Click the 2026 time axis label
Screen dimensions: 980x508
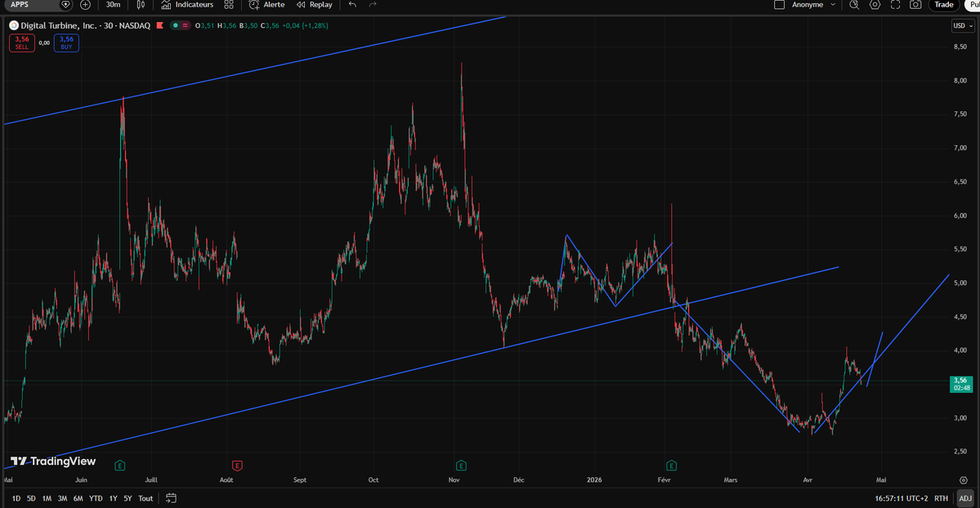click(x=594, y=480)
